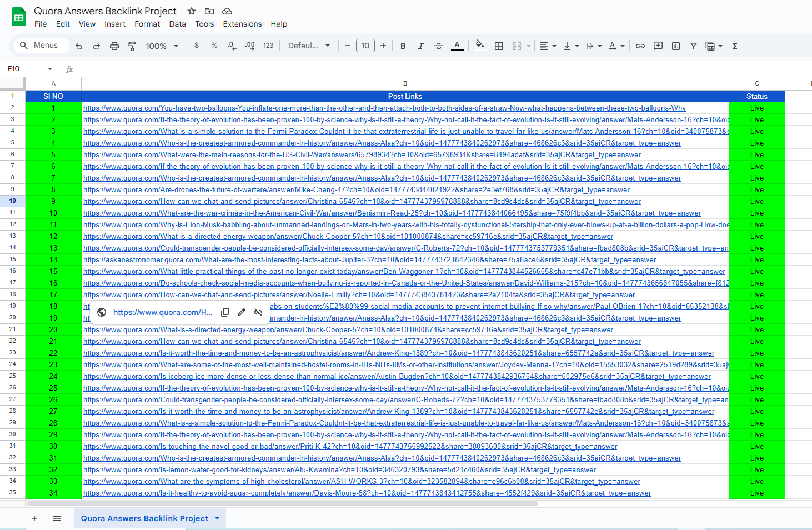Open the File menu

(x=41, y=24)
